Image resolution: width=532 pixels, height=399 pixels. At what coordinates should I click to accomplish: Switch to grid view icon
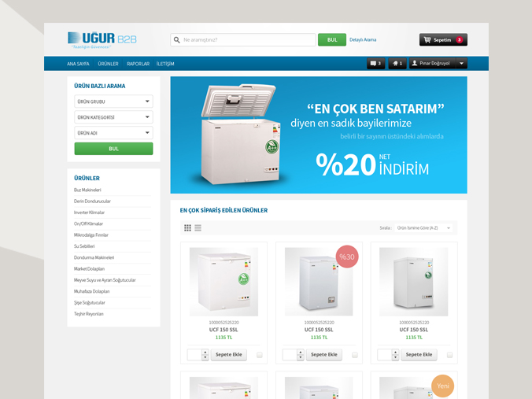click(187, 227)
